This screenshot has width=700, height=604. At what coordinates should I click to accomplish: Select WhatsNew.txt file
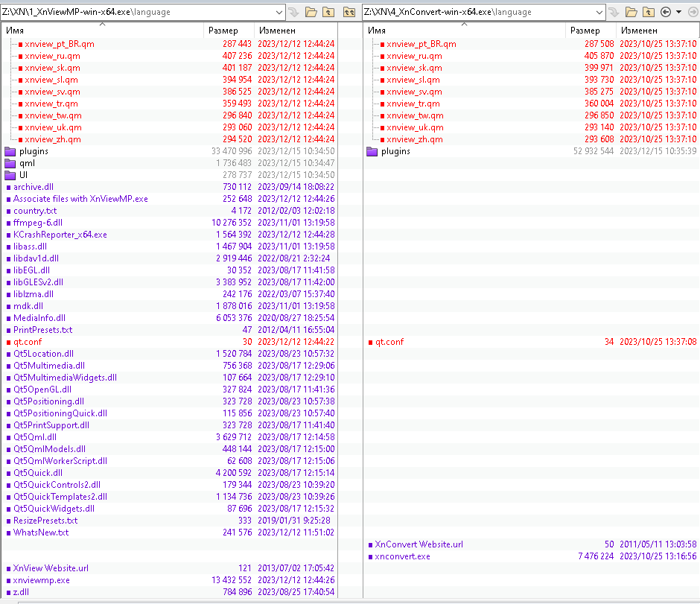[x=41, y=533]
